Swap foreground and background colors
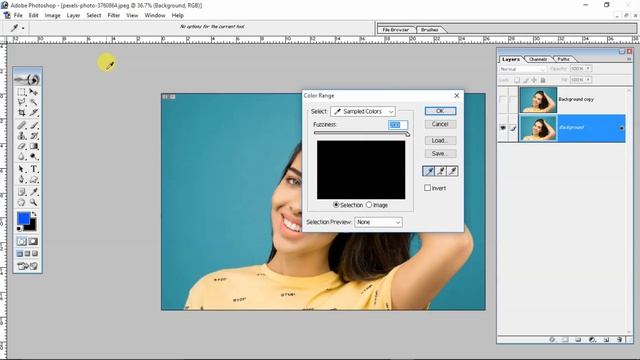The width and height of the screenshot is (640, 360). (34, 214)
